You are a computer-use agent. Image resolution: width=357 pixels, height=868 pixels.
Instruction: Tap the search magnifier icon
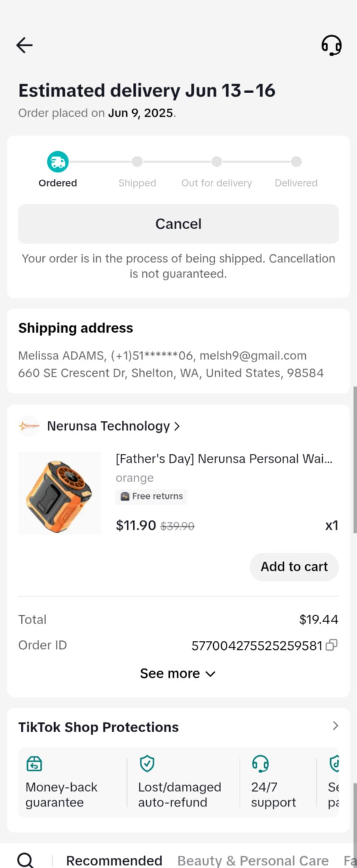point(25,860)
